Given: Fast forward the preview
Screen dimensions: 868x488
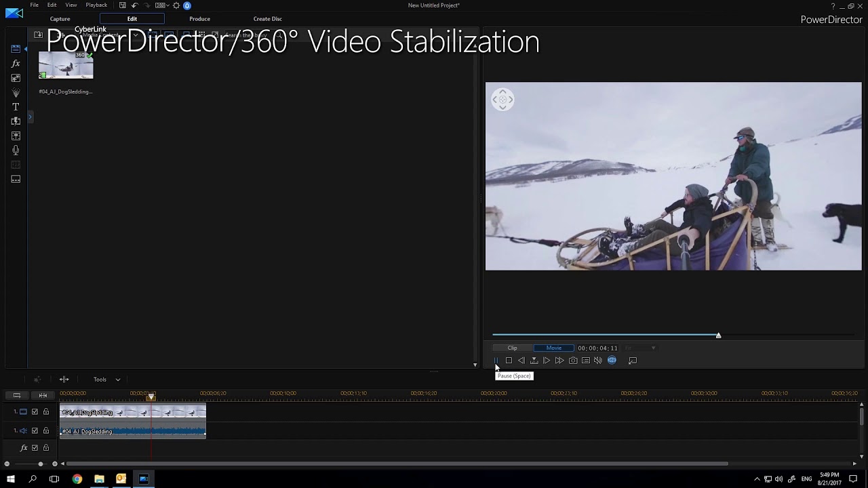Looking at the screenshot, I should tap(559, 361).
